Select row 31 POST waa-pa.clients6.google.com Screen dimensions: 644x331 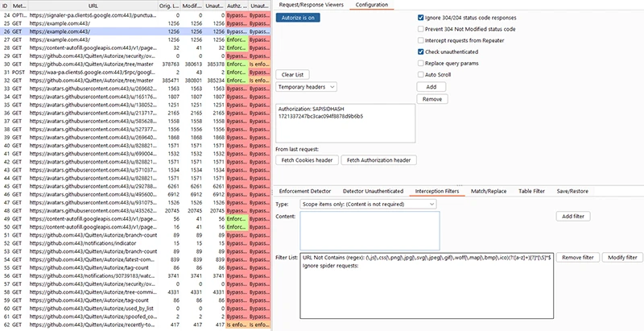[135, 72]
